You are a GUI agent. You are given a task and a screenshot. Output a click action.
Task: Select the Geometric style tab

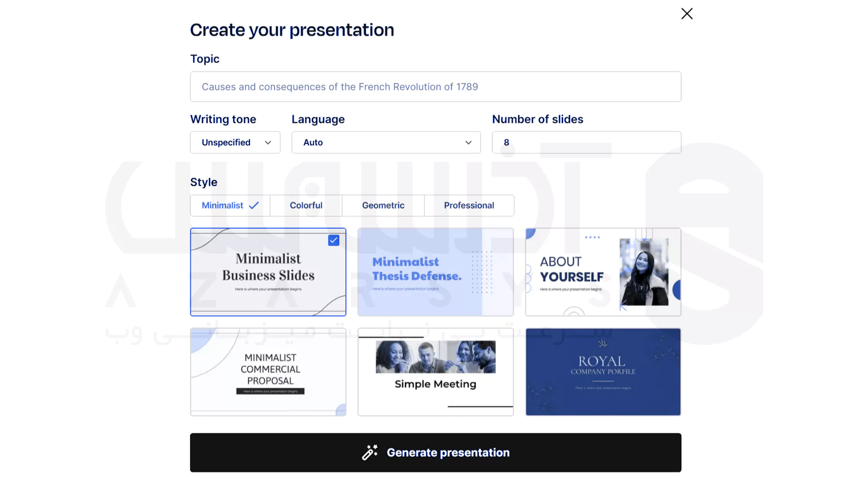point(383,205)
